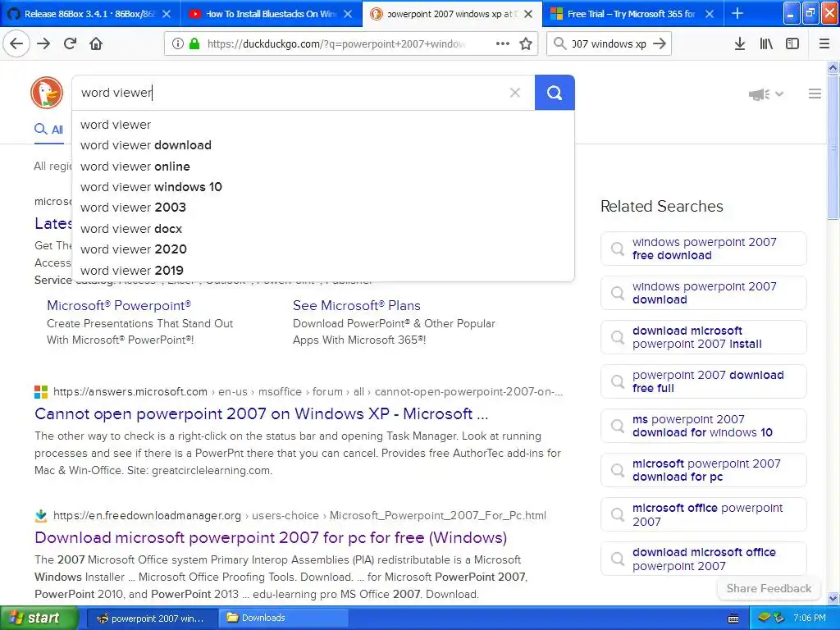
Task: Select the All results tab
Action: pyautogui.click(x=48, y=129)
